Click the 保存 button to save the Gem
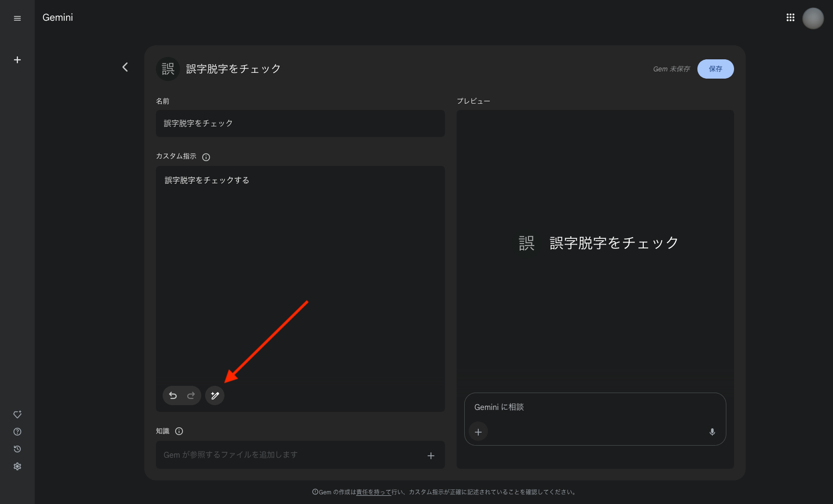833x504 pixels. [715, 69]
